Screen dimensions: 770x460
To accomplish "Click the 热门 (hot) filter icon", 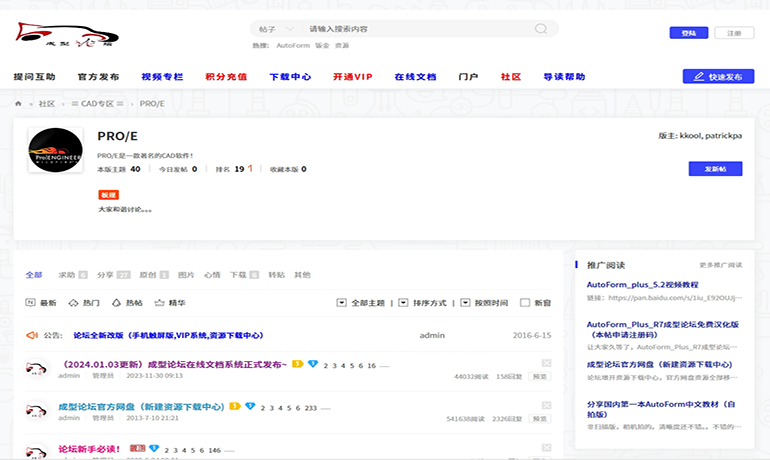I will pyautogui.click(x=73, y=302).
